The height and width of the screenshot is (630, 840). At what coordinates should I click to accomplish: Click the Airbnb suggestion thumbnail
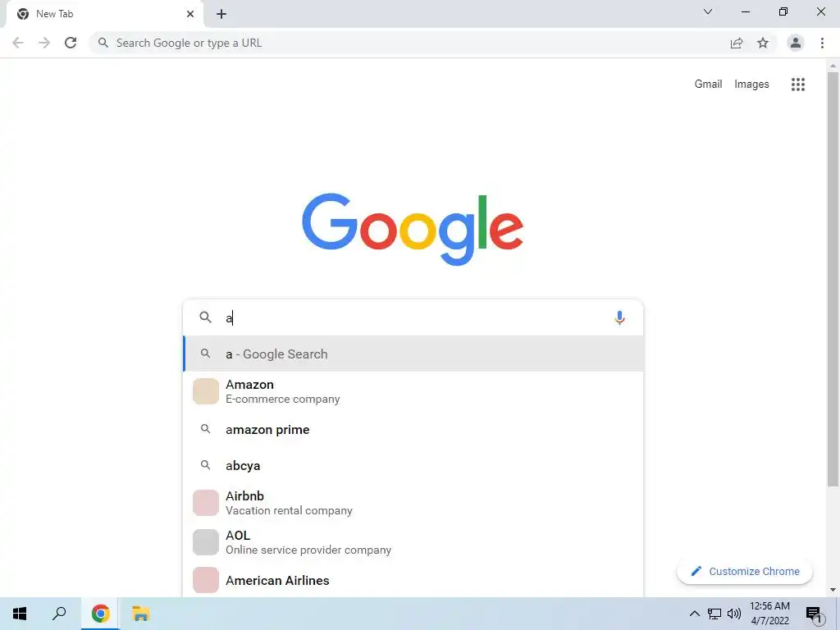[206, 503]
